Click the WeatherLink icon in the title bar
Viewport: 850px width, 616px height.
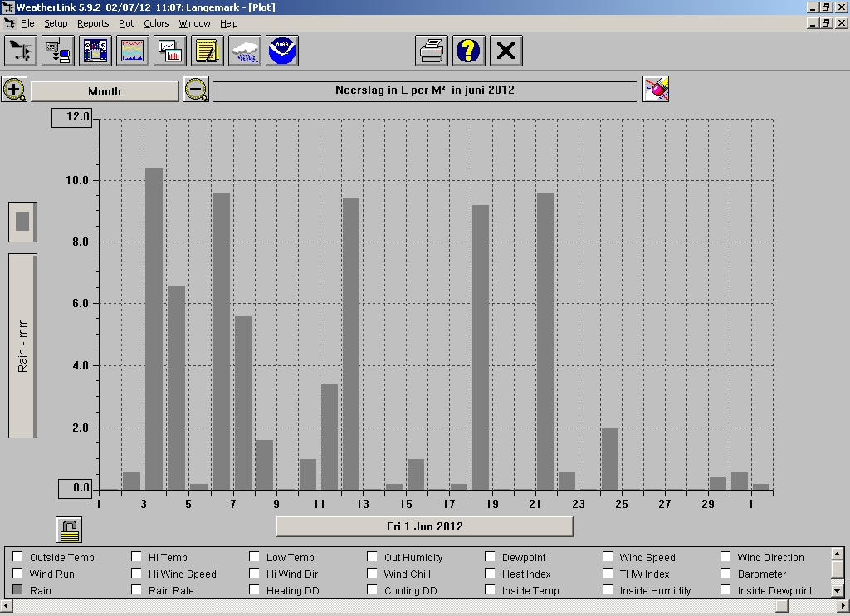coord(7,7)
